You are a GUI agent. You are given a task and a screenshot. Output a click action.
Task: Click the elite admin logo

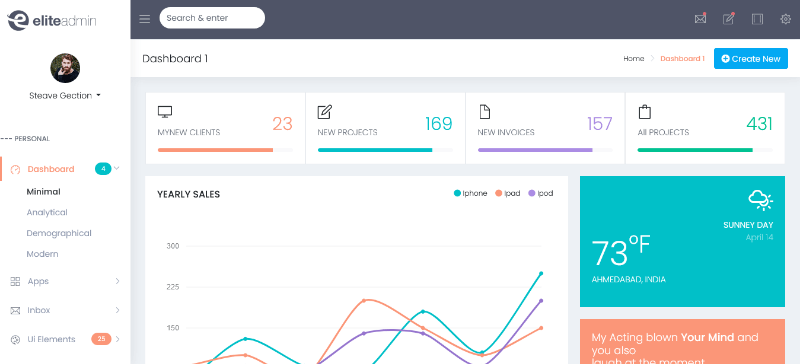(x=52, y=20)
